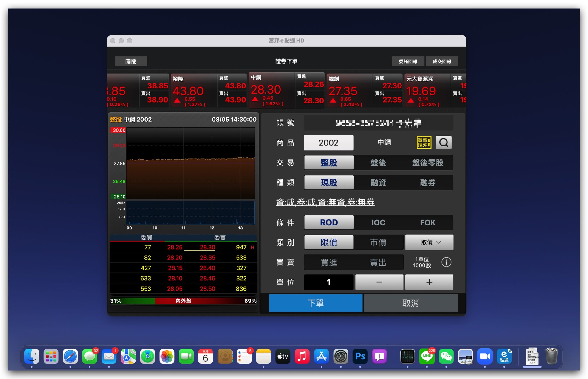Click the 取消 cancel button
The image size is (588, 379).
(x=410, y=303)
